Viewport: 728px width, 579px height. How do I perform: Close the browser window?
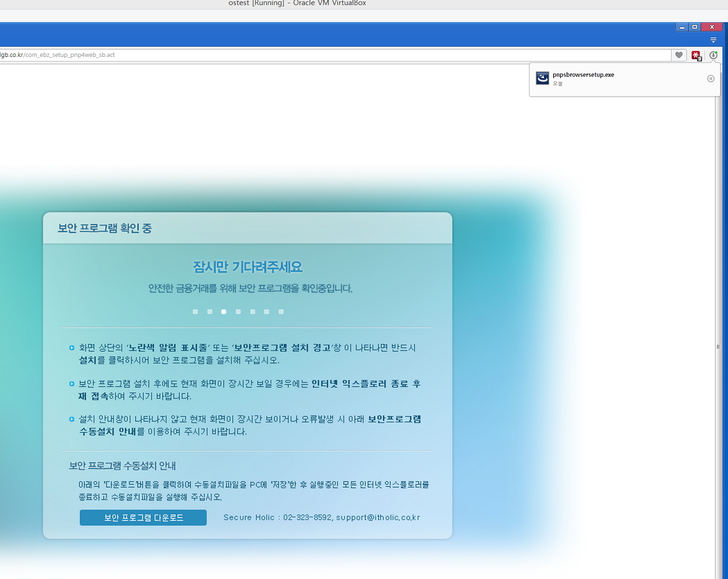click(x=712, y=27)
